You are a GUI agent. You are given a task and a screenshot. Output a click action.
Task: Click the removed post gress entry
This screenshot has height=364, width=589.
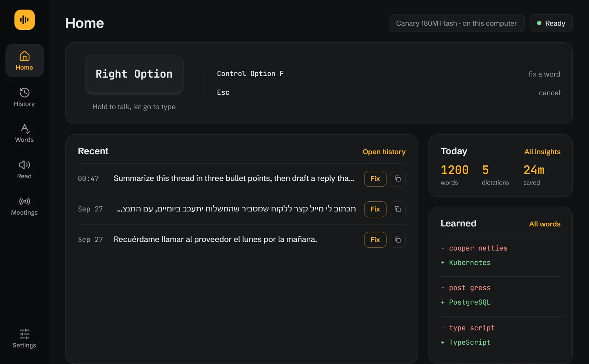click(466, 288)
